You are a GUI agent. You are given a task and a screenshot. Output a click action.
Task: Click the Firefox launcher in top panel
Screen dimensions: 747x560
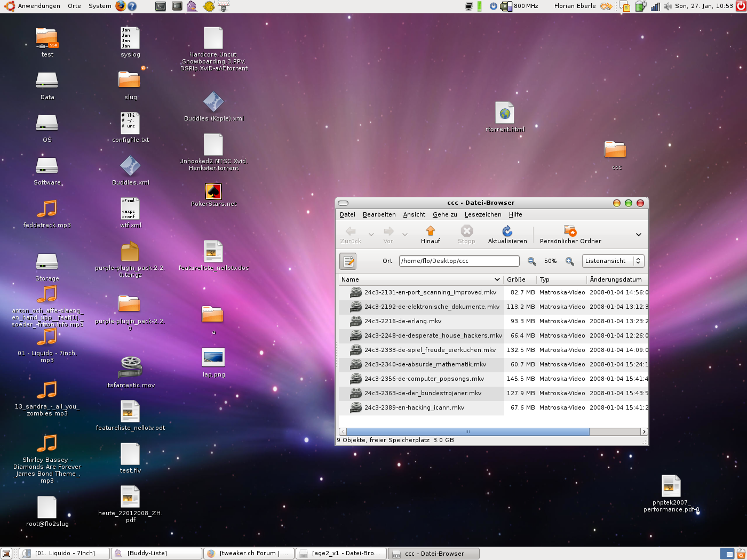[x=121, y=6]
